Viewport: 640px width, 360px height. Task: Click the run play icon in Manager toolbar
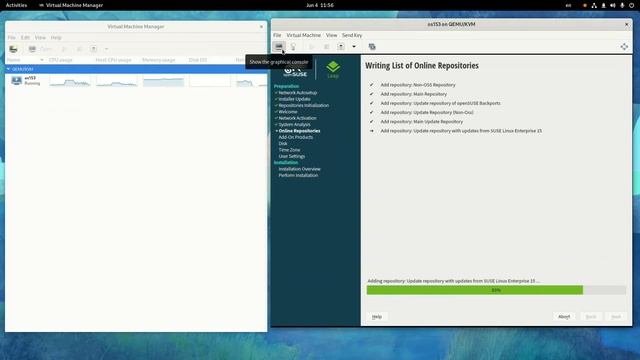pyautogui.click(x=64, y=49)
